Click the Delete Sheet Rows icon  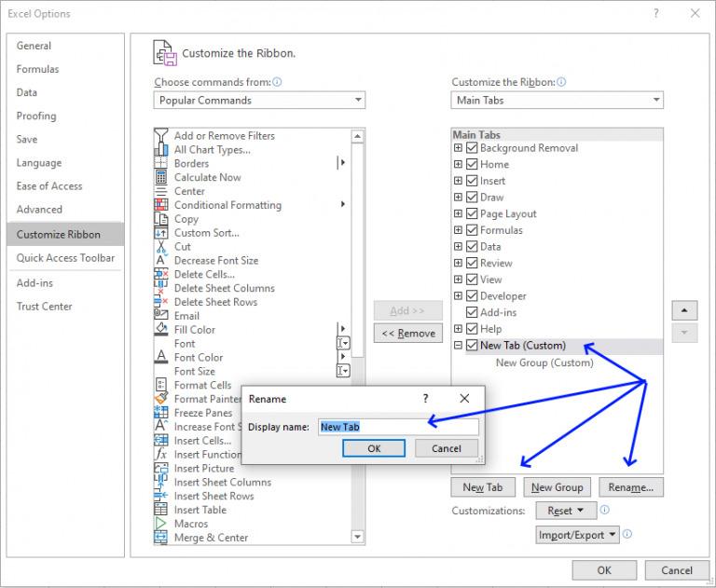coord(160,302)
